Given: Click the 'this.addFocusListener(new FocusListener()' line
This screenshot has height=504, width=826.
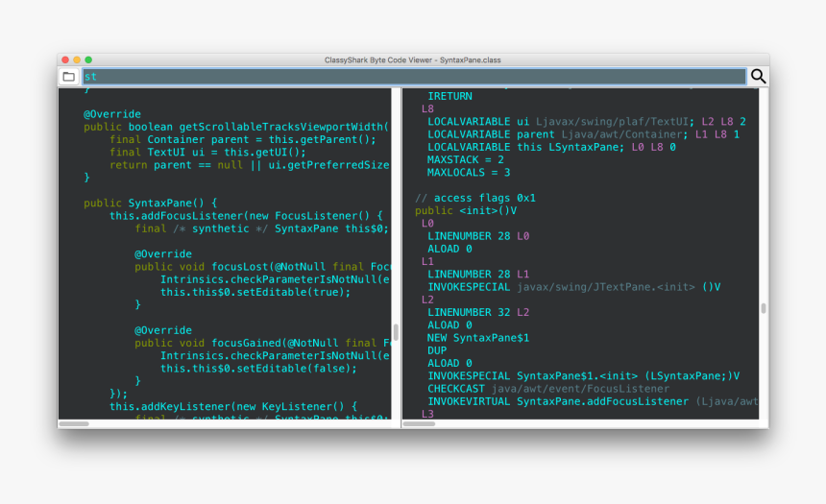Looking at the screenshot, I should coord(246,216).
